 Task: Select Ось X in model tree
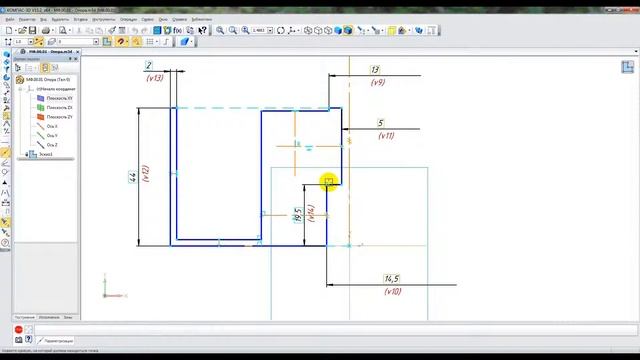coord(52,127)
